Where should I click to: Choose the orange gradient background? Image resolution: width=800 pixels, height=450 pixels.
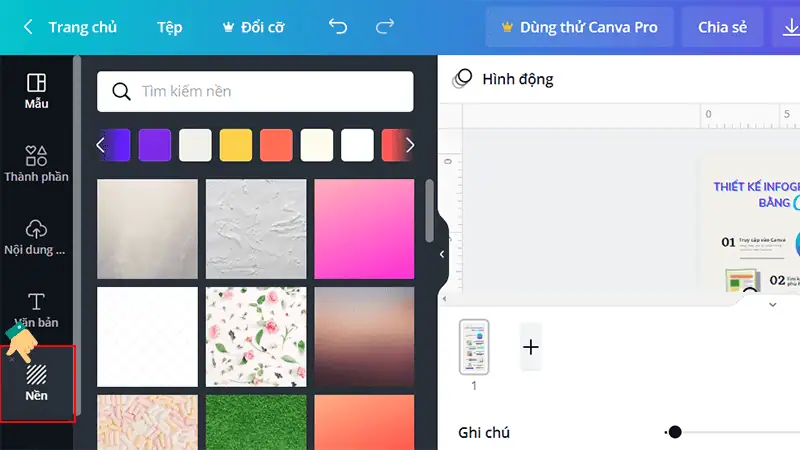click(x=364, y=422)
